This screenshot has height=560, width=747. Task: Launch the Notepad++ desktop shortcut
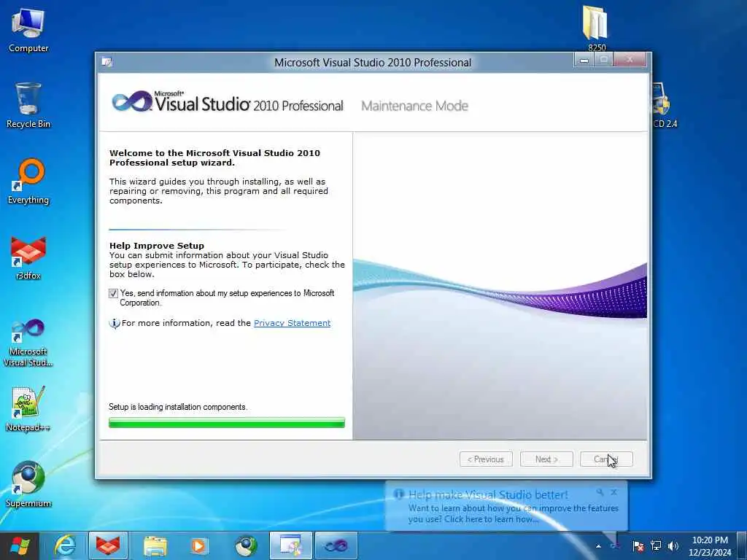point(28,408)
